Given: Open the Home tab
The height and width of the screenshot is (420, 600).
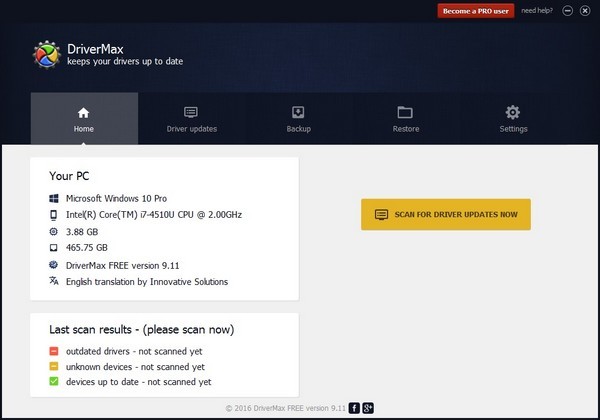Looking at the screenshot, I should [x=84, y=118].
